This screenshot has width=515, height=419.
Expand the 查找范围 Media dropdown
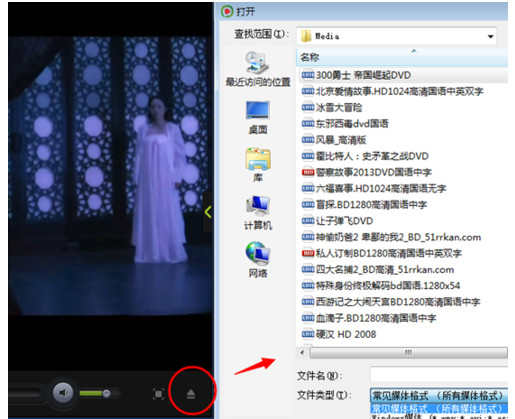490,36
